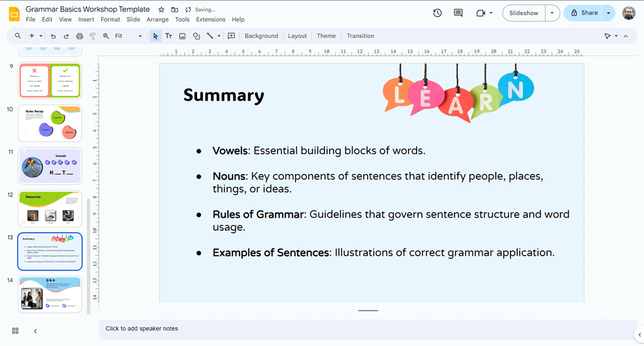This screenshot has width=644, height=346.
Task: Open the Shape tool in the toolbar
Action: tap(196, 36)
